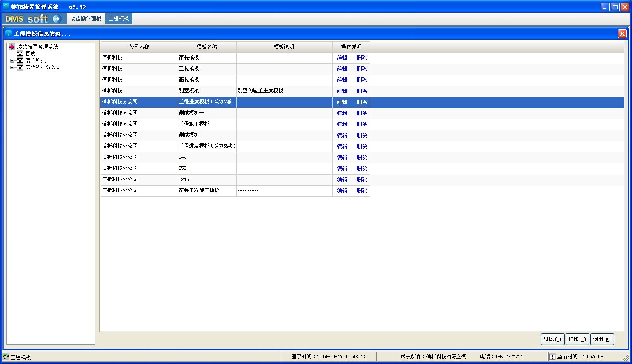Select the 工程模板 tab

tap(118, 19)
